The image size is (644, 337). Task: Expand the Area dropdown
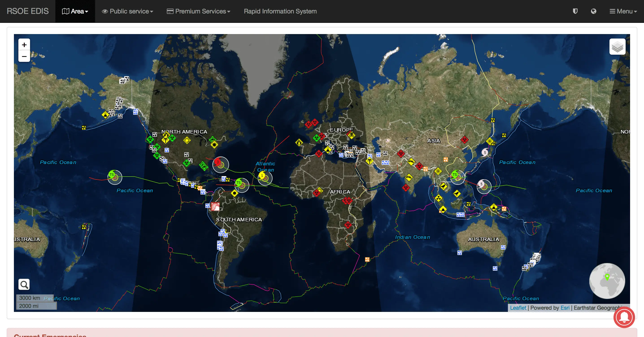pyautogui.click(x=75, y=11)
